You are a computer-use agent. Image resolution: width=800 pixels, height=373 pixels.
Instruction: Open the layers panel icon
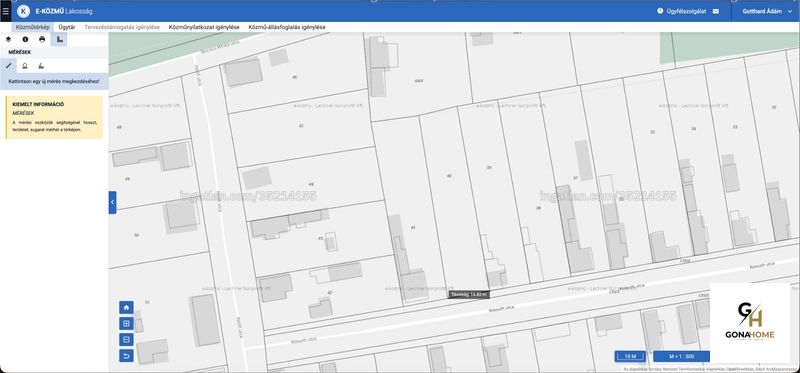9,39
